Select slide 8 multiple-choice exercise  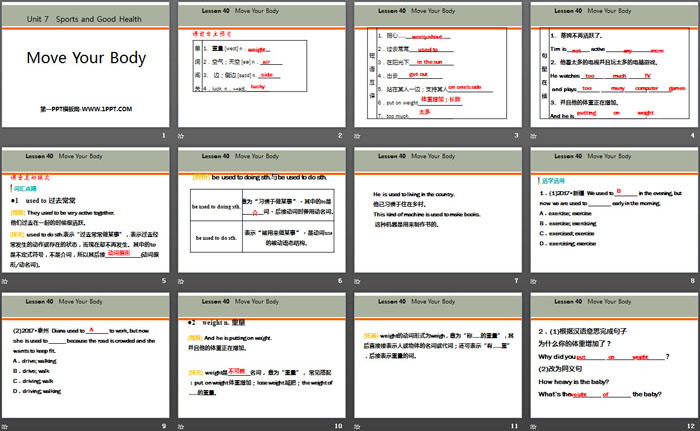click(611, 210)
